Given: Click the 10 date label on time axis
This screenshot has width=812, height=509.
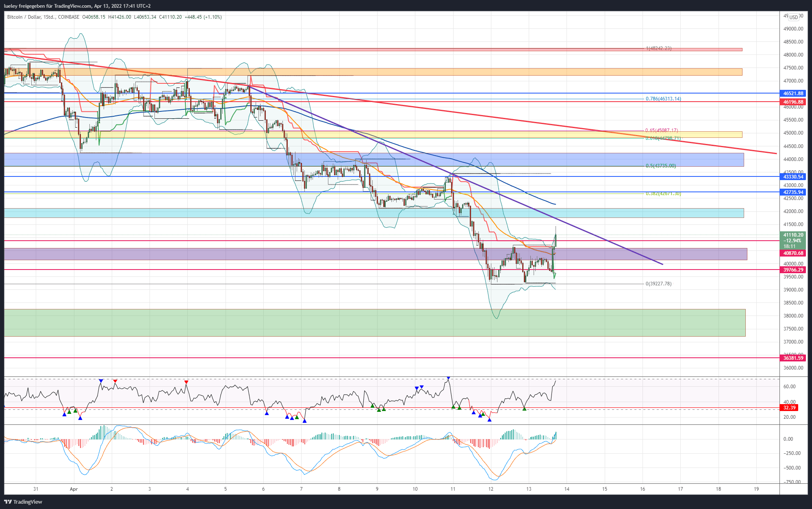Looking at the screenshot, I should pos(415,489).
